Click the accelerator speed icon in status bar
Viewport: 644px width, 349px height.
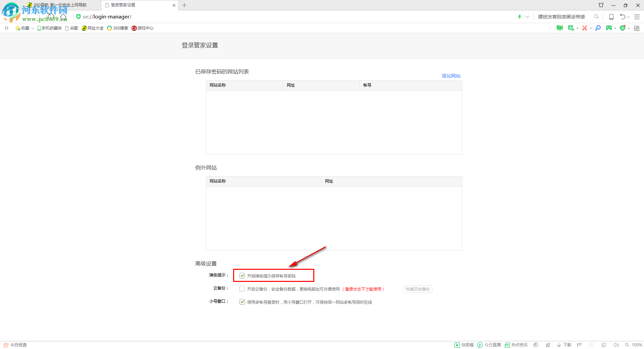tap(536, 345)
